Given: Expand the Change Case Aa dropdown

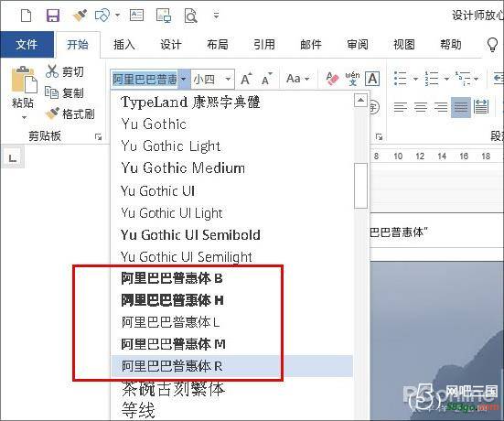Looking at the screenshot, I should tap(297, 79).
